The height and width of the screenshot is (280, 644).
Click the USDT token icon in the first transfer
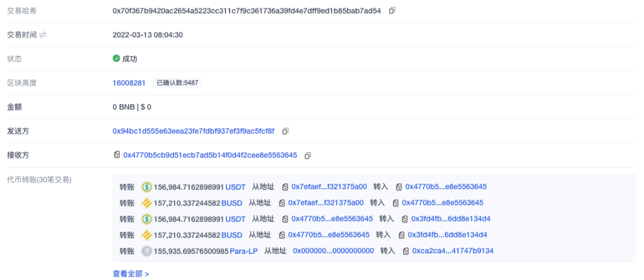click(x=147, y=187)
